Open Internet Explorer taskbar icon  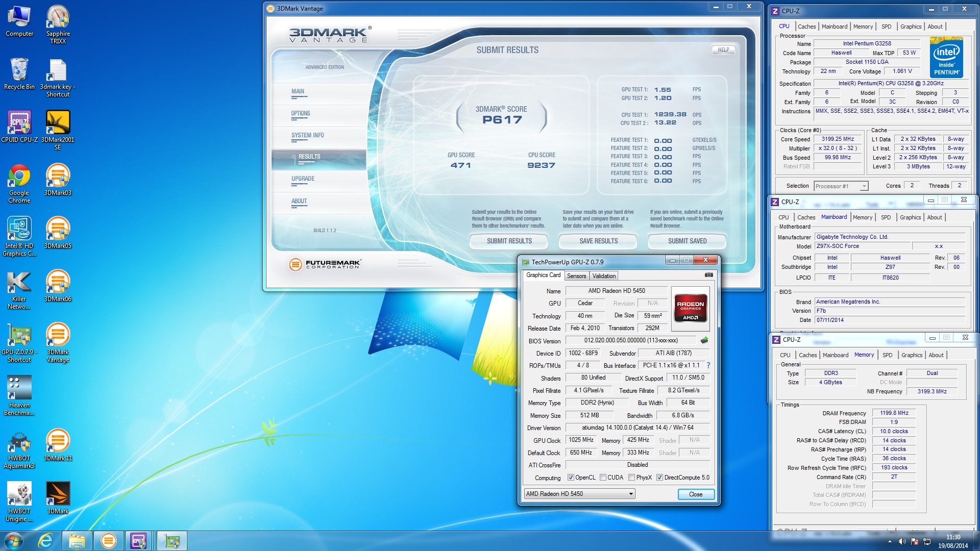(46, 541)
